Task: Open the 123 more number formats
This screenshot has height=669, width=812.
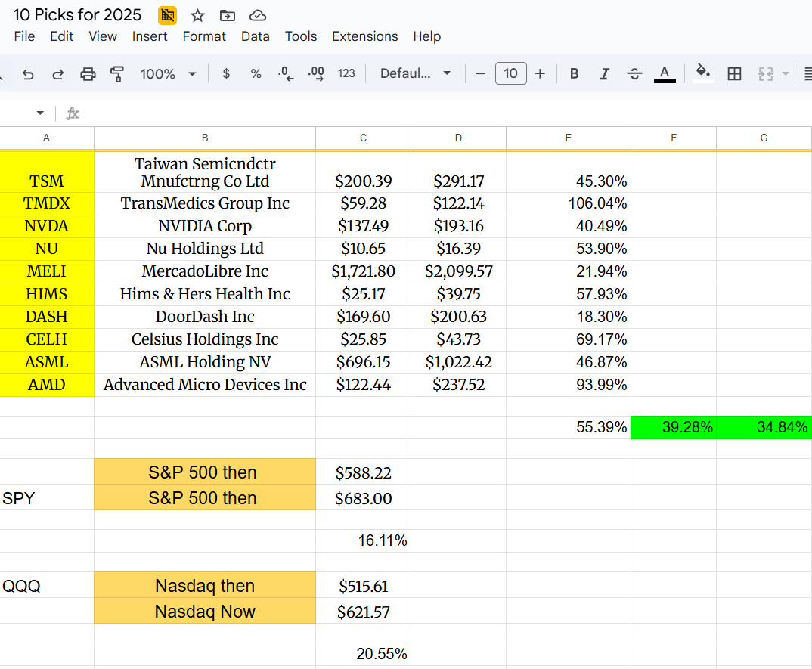Action: (346, 73)
